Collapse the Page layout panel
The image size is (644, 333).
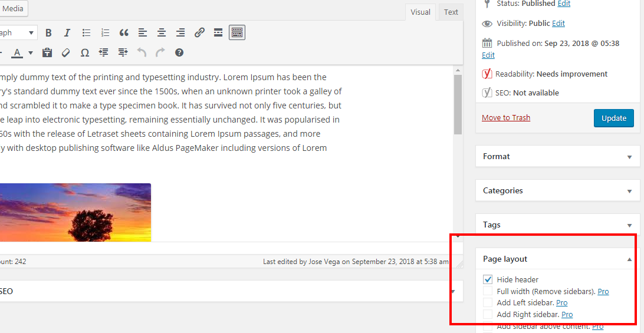pos(629,259)
